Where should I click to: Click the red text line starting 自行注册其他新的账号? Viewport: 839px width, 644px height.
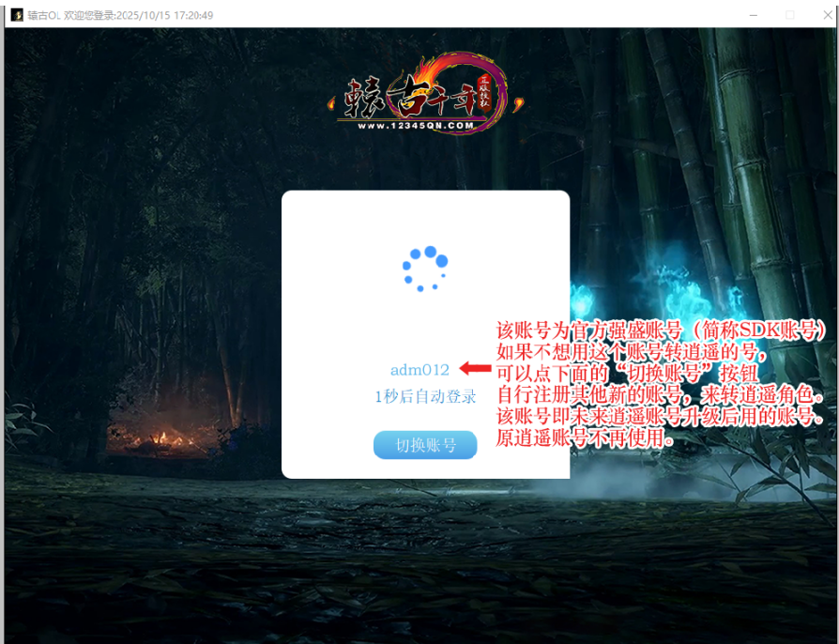pyautogui.click(x=659, y=395)
